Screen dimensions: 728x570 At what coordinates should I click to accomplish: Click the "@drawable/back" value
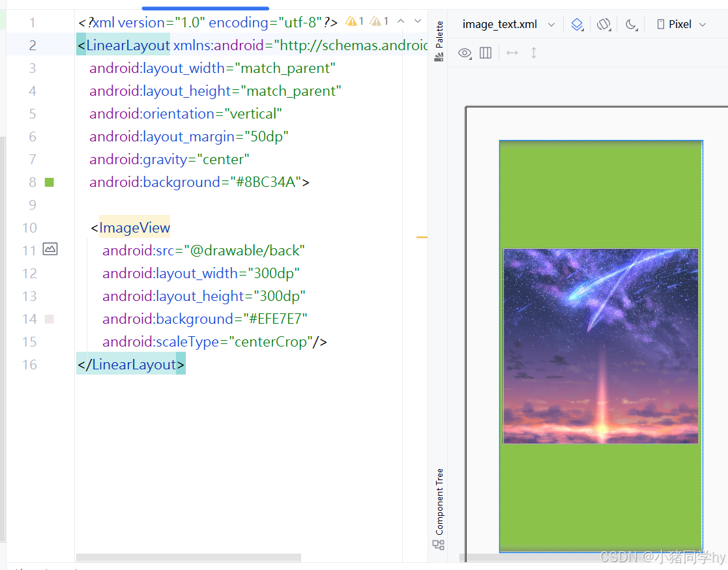244,251
